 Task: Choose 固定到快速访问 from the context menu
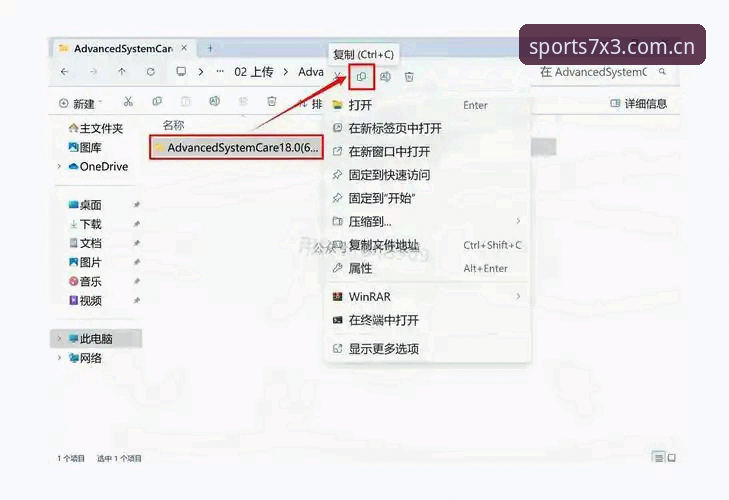428,175
